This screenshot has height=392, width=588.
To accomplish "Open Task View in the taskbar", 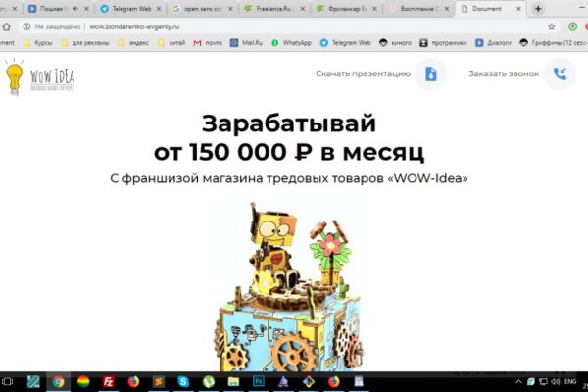I will 7,382.
